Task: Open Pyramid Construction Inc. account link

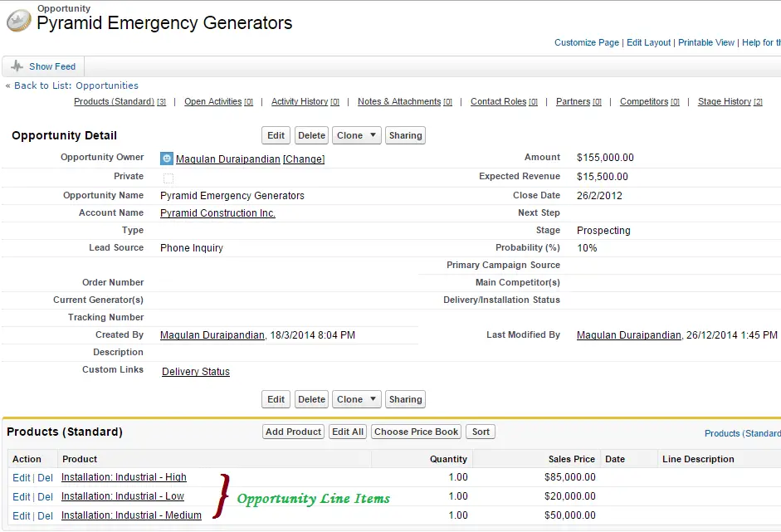Action: point(217,213)
